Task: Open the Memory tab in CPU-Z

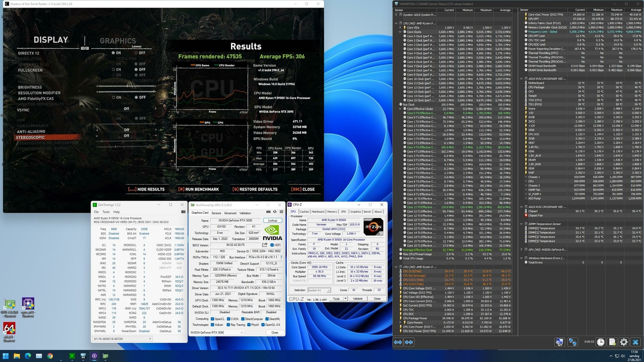Action: tap(331, 212)
